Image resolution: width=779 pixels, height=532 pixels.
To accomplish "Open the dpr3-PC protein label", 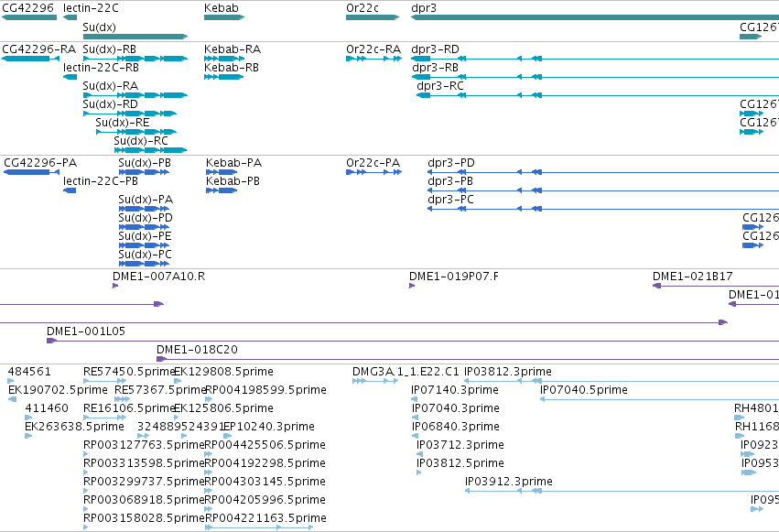I will point(450,201).
